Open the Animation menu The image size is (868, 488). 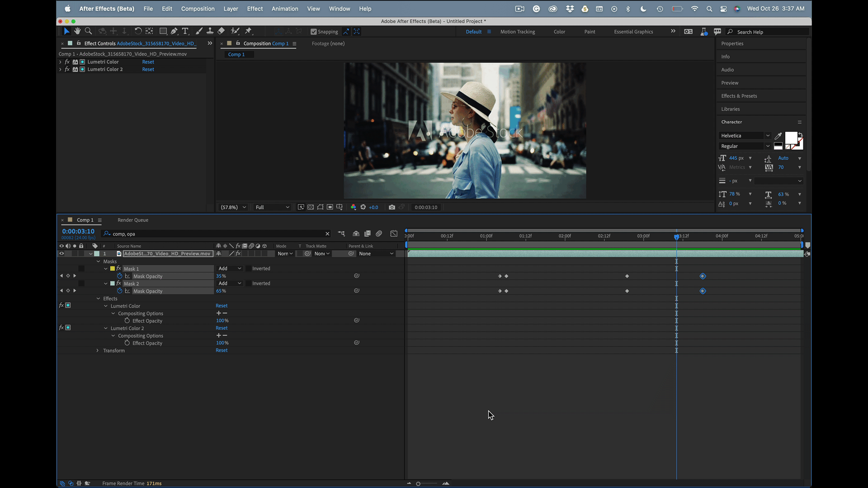pyautogui.click(x=284, y=9)
